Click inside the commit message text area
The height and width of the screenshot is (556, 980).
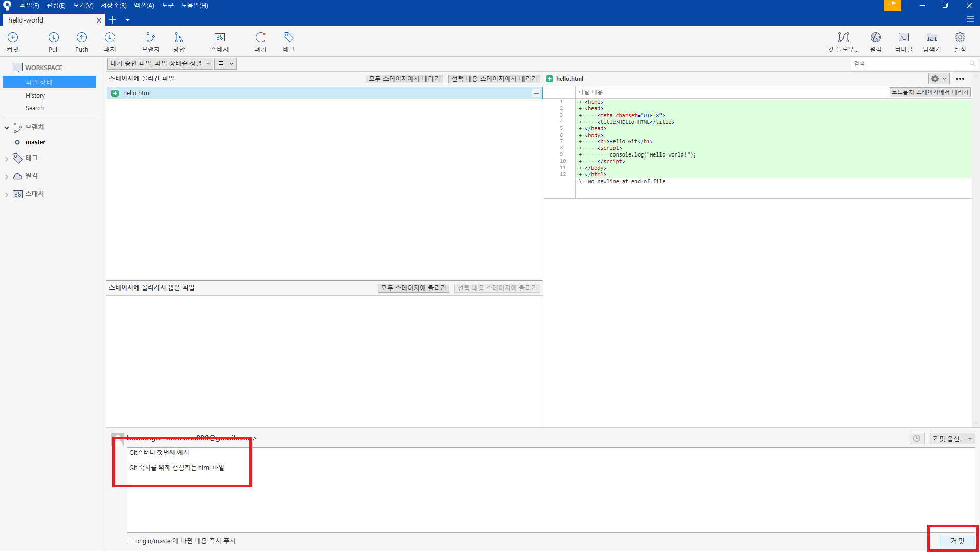551,490
